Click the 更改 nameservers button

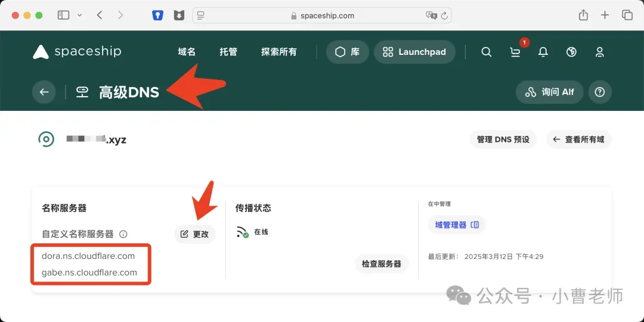click(x=195, y=234)
